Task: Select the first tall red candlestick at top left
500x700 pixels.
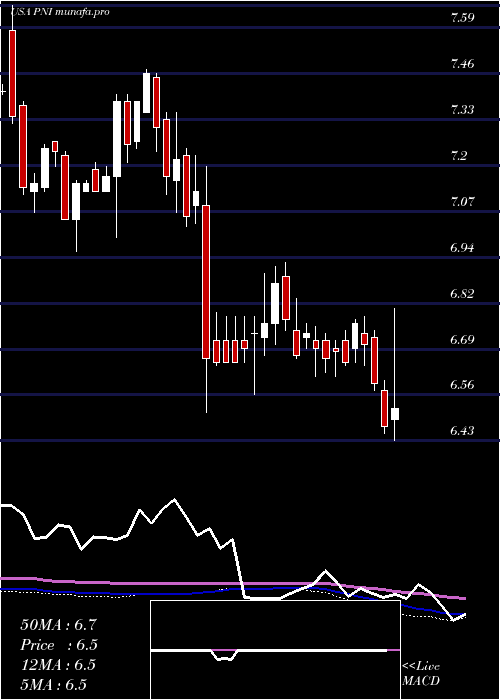Action: [x=12, y=74]
